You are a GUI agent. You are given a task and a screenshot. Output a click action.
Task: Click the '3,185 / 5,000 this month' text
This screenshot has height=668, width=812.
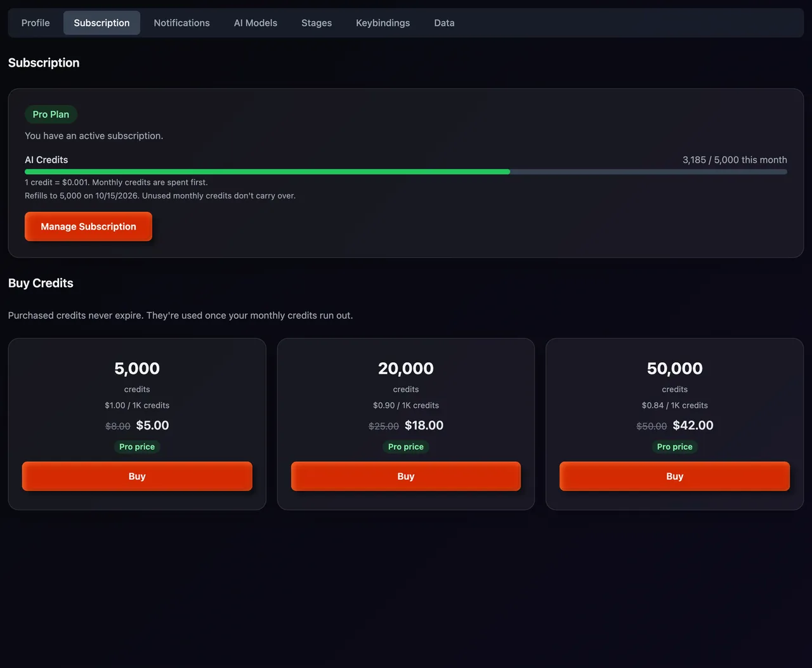click(x=735, y=160)
